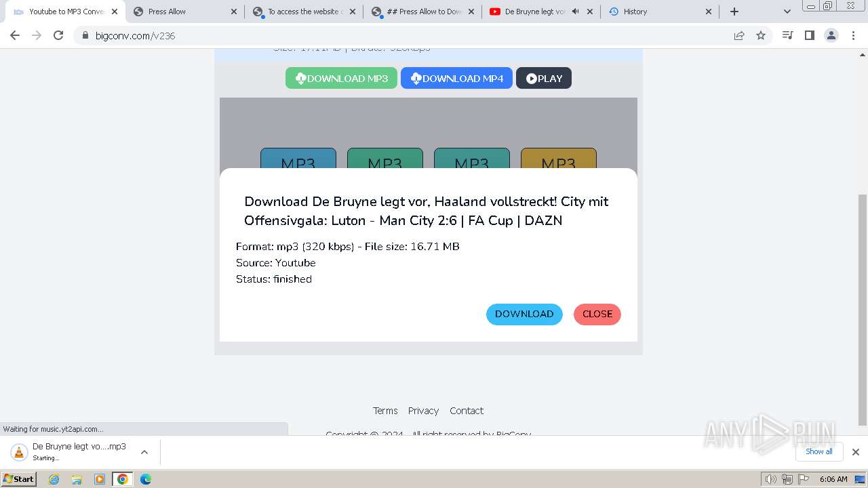Open the Contact footer link
Viewport: 868px width, 488px height.
tap(467, 411)
